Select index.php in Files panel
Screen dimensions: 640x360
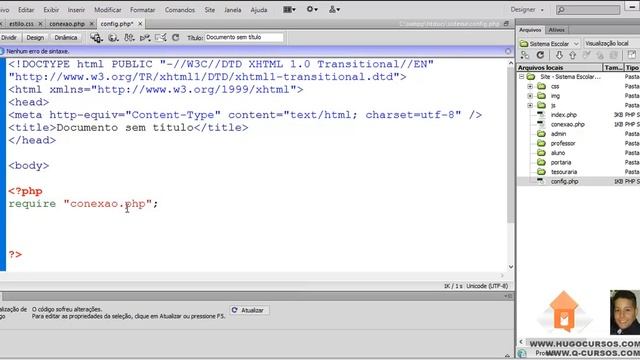pos(564,115)
